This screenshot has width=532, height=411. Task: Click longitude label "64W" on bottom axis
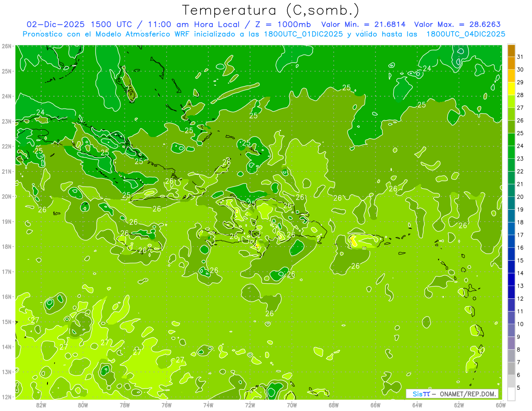(417, 405)
